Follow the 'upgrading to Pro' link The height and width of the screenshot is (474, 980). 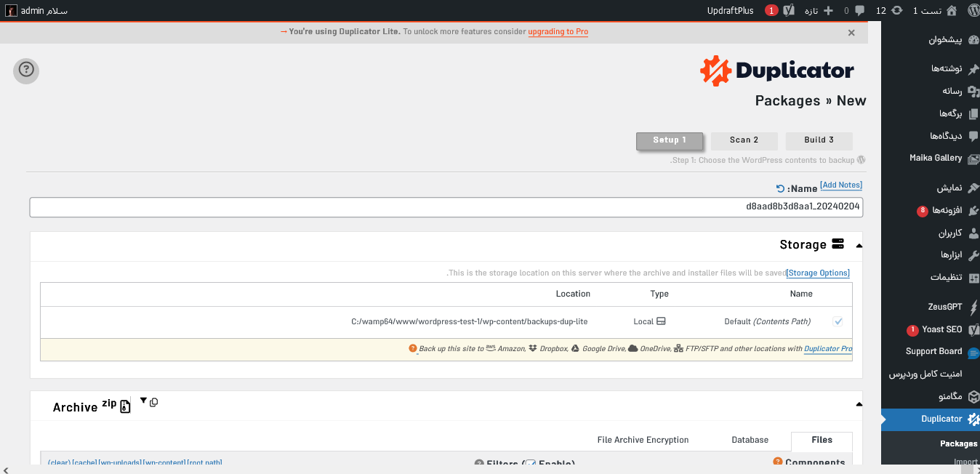point(558,32)
